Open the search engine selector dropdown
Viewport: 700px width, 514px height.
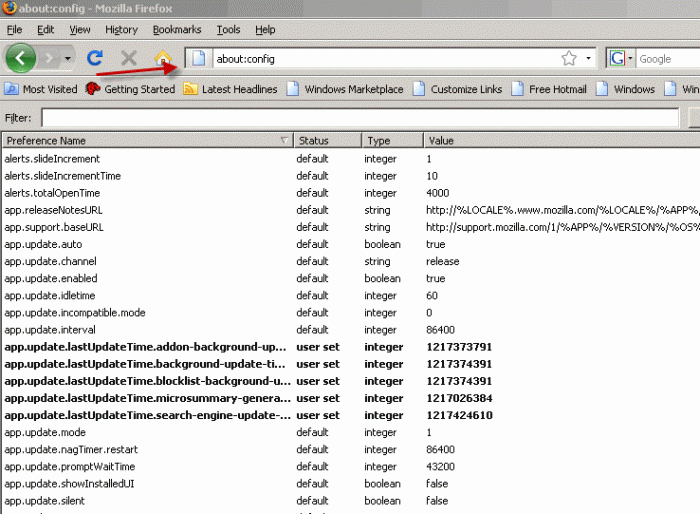630,59
